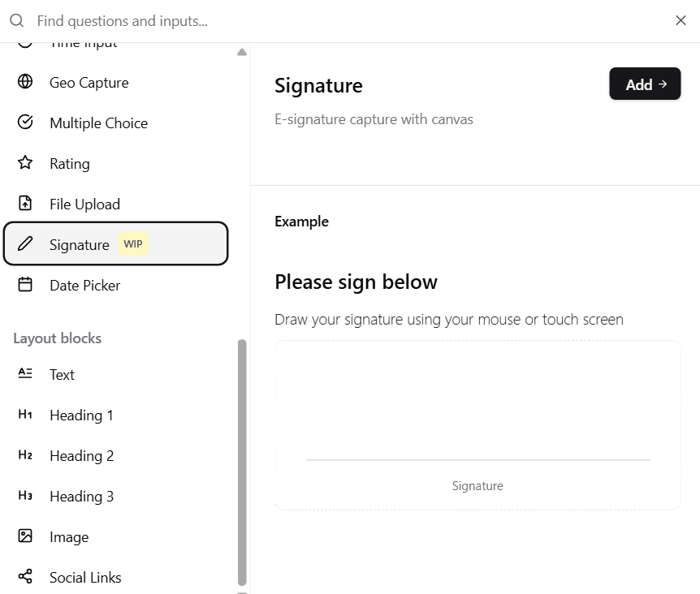Image resolution: width=700 pixels, height=594 pixels.
Task: Click the Multiple Choice checkmark icon
Action: click(x=24, y=123)
